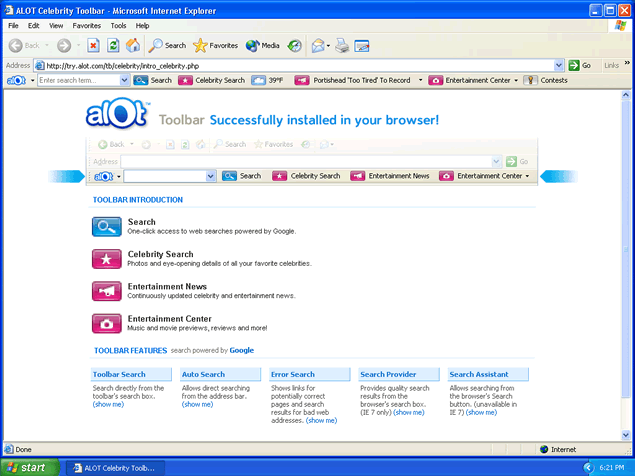Go to the Home page icon

133,45
